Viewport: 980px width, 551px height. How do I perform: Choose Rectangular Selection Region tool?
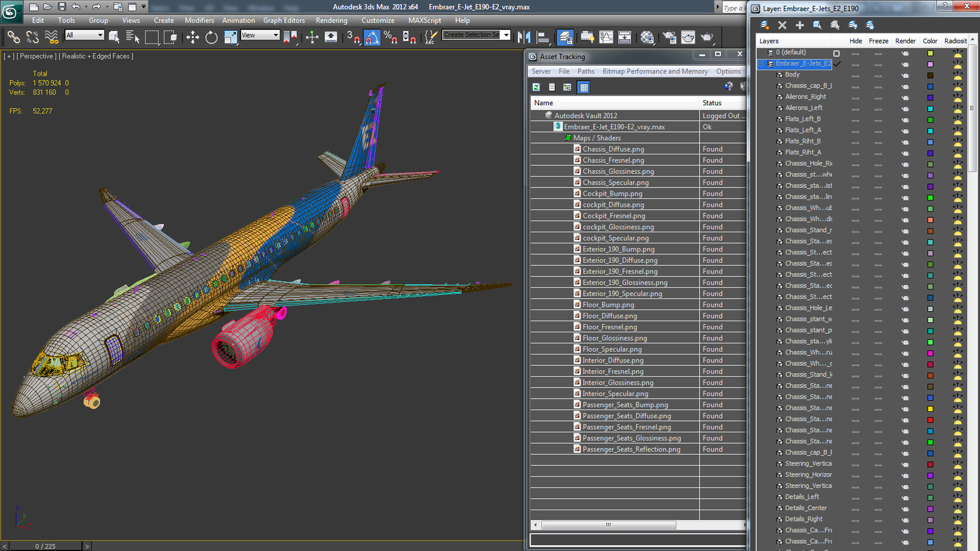pos(152,37)
